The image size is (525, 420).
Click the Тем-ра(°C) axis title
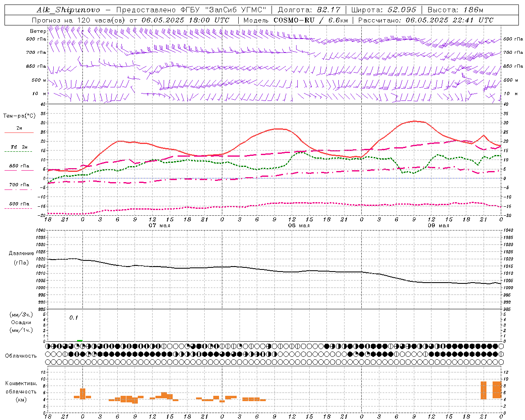click(19, 116)
